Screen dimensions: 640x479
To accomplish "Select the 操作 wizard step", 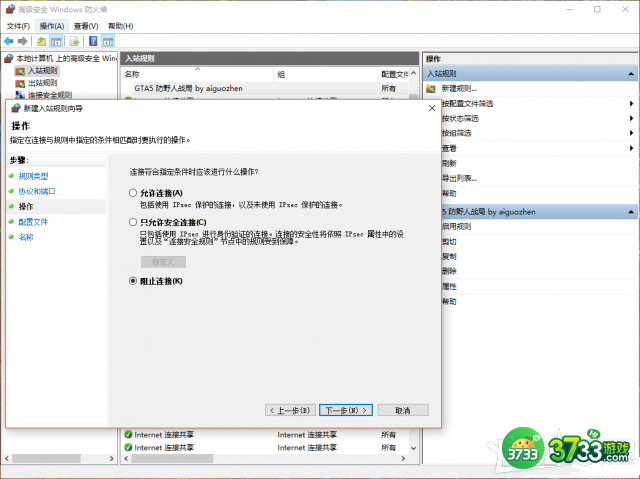I will tap(26, 206).
